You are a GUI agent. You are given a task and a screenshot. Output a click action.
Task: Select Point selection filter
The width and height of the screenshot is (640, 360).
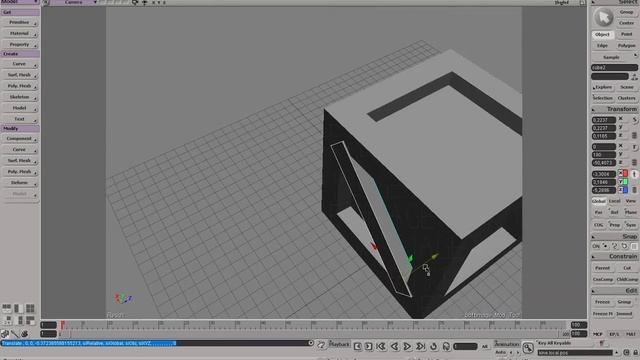click(627, 35)
